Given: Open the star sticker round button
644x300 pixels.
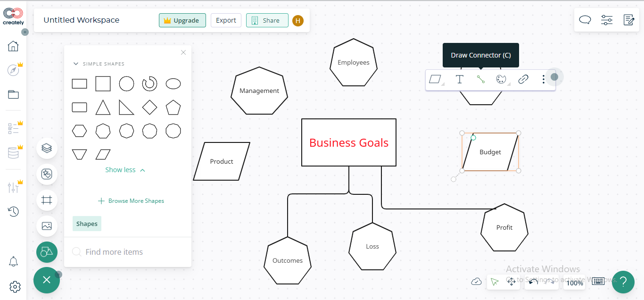Looking at the screenshot, I should tap(47, 174).
